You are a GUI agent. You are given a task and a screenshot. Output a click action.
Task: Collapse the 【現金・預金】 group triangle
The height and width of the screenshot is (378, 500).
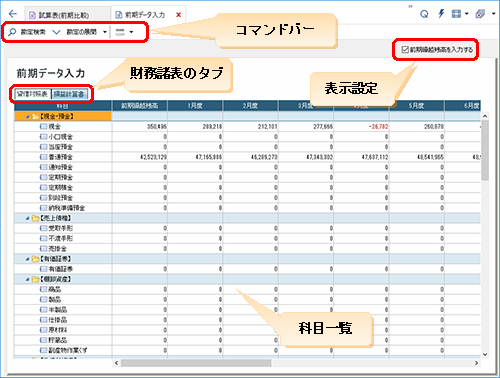tap(27, 116)
